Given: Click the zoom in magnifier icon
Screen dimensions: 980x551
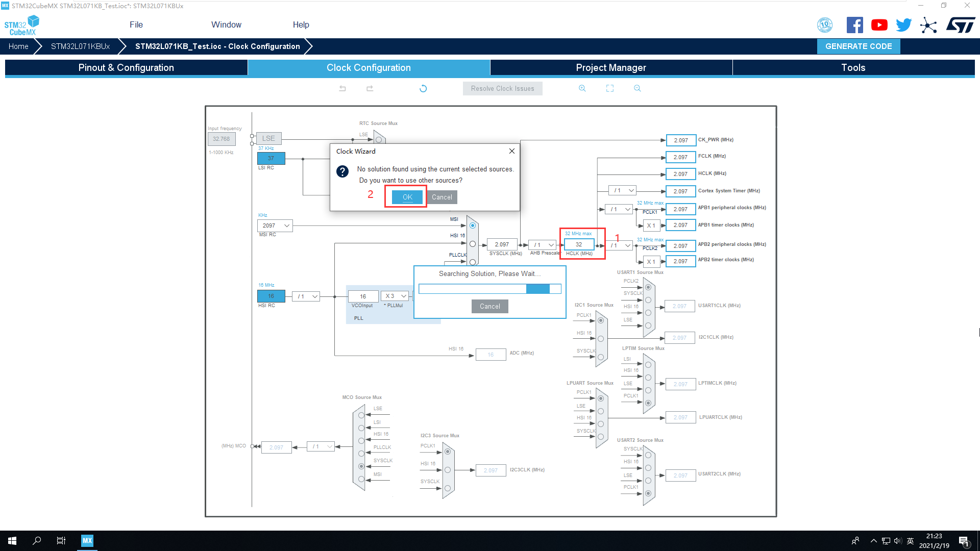Looking at the screenshot, I should pos(581,87).
